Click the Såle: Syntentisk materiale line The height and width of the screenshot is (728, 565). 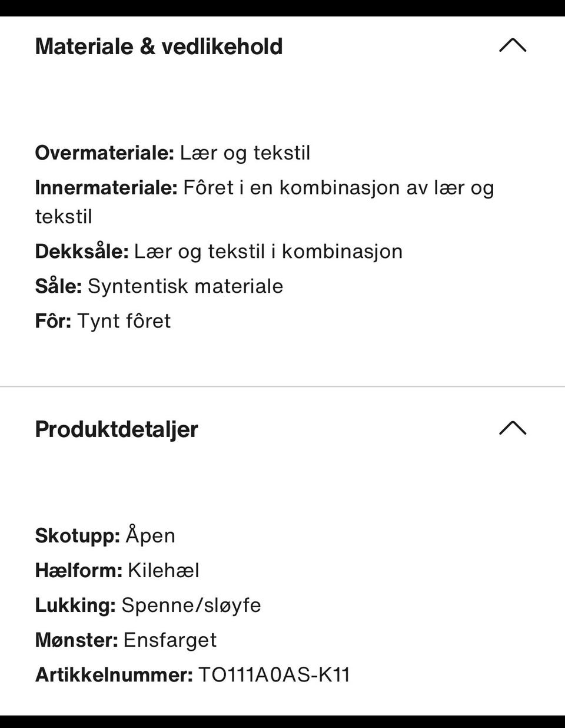[x=159, y=286]
